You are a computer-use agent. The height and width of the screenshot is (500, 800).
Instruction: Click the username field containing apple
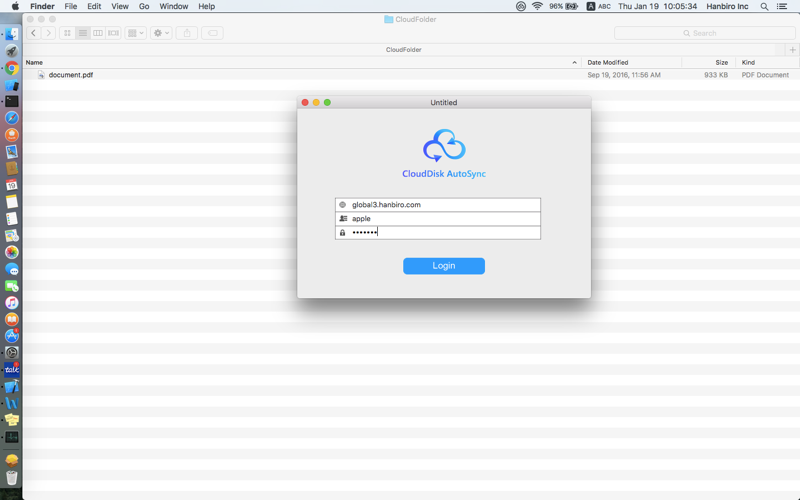[438, 218]
